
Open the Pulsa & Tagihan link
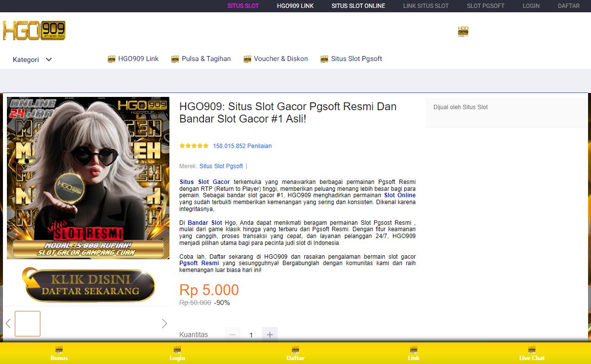tap(206, 59)
